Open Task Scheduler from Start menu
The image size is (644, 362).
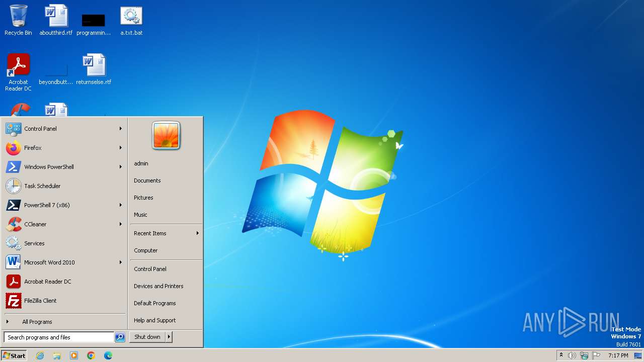point(64,186)
